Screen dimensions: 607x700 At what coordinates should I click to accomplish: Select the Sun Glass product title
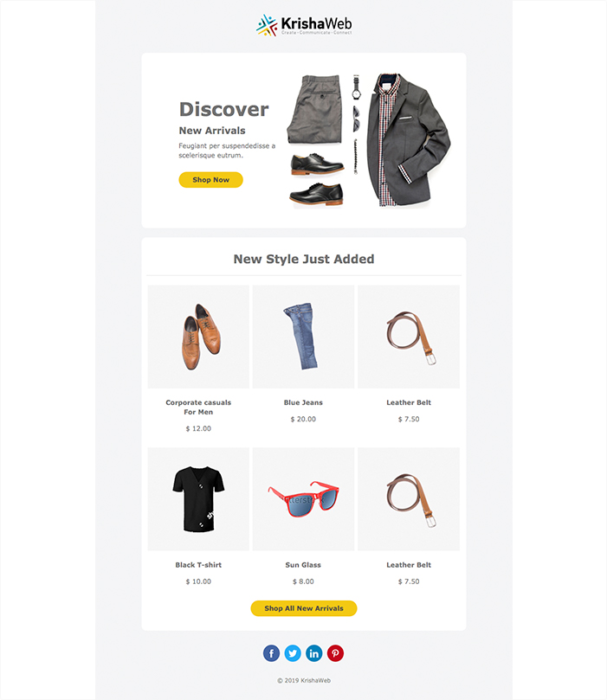point(303,565)
